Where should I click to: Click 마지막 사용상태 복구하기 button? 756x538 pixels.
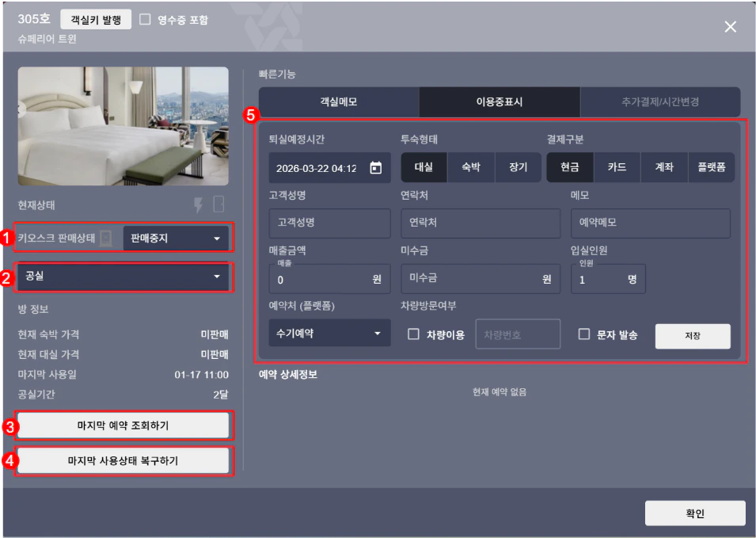(x=123, y=460)
